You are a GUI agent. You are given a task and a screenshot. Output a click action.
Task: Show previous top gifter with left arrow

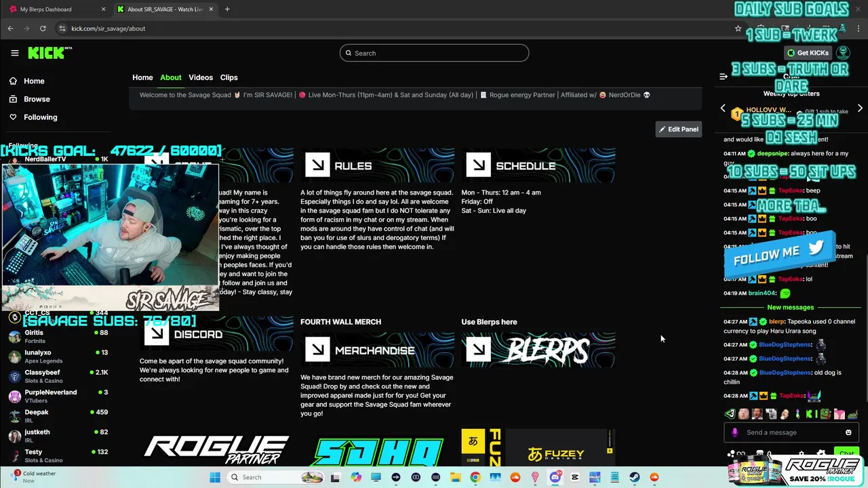point(723,108)
